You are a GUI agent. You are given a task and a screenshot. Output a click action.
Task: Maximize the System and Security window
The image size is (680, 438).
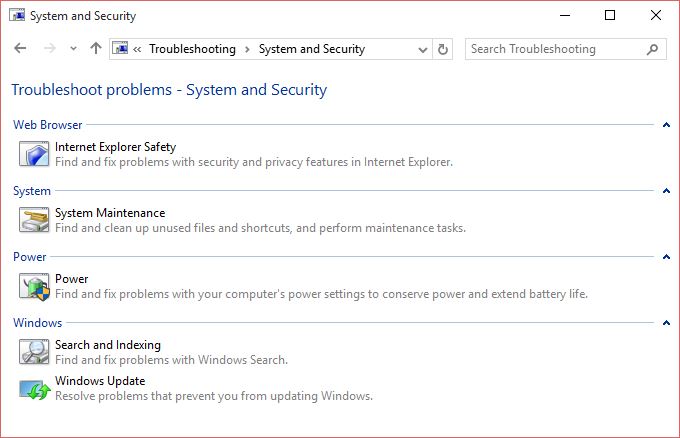point(610,16)
